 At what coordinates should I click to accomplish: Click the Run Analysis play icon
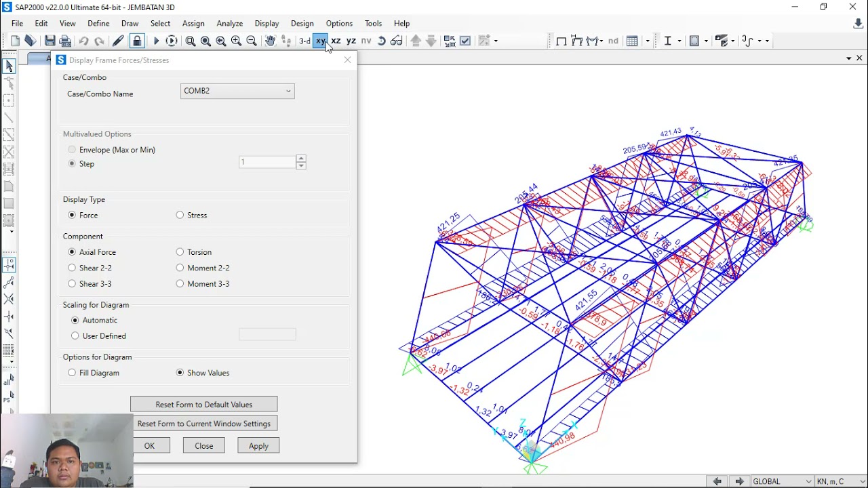tap(156, 41)
